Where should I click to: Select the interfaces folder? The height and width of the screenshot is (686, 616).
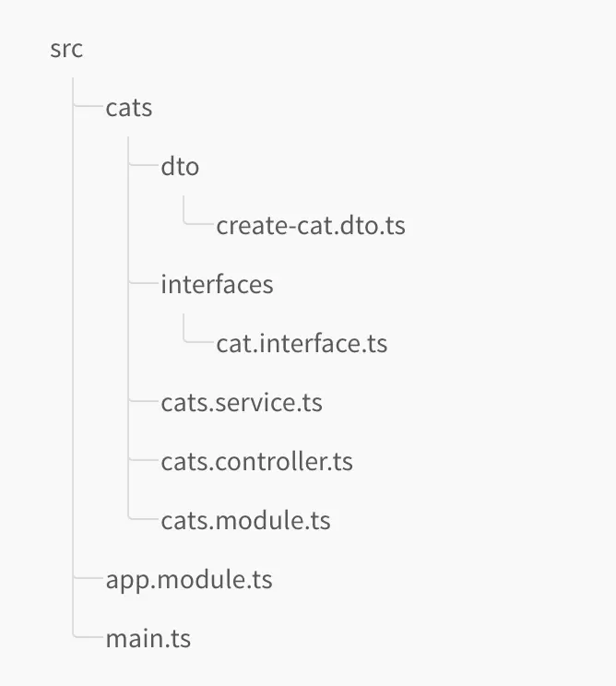pyautogui.click(x=217, y=284)
